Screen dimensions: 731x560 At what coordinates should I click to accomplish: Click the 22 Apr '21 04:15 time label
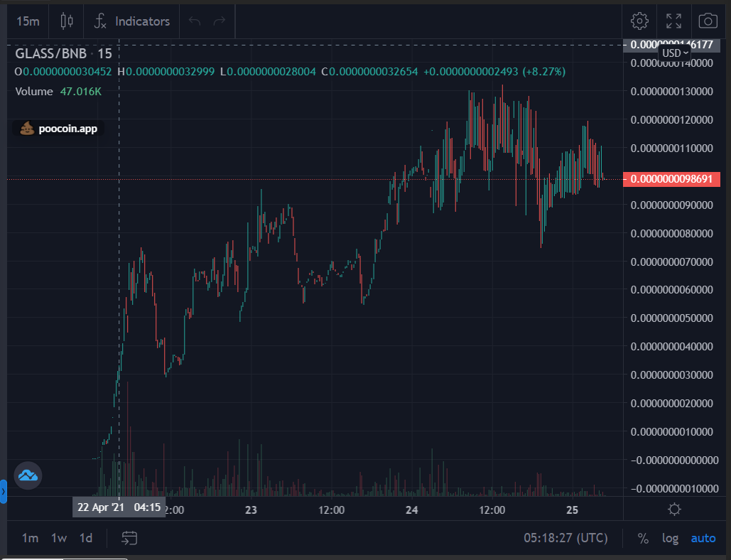point(119,507)
